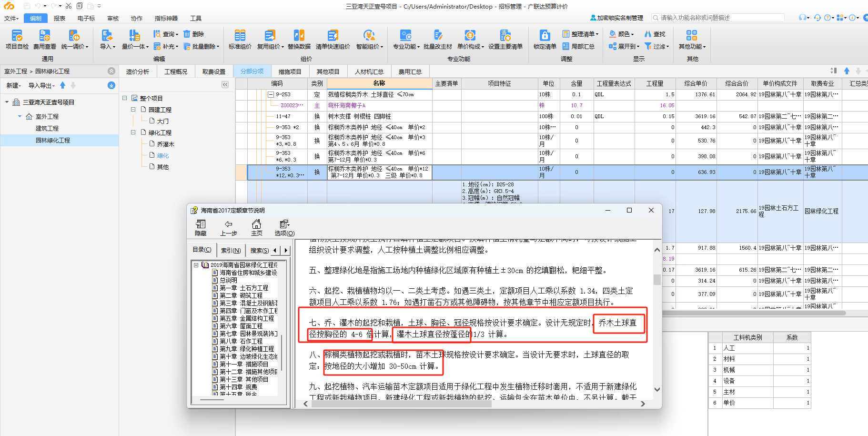This screenshot has width=868, height=436.
Task: Open the 过滤 dropdown
Action: [656, 46]
